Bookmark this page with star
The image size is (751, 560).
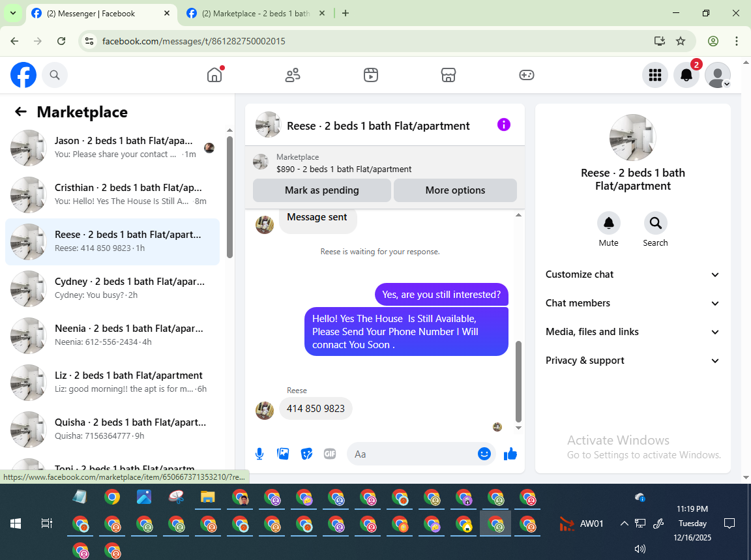coord(681,41)
